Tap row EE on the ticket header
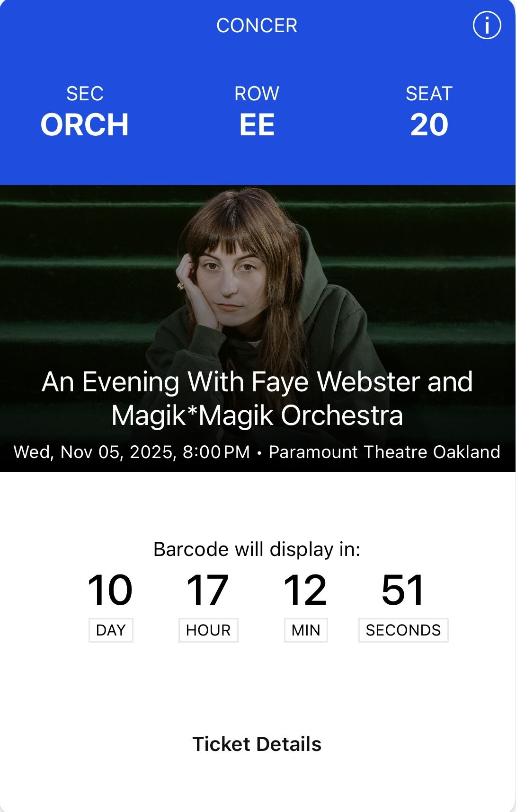This screenshot has width=516, height=812. [x=258, y=124]
